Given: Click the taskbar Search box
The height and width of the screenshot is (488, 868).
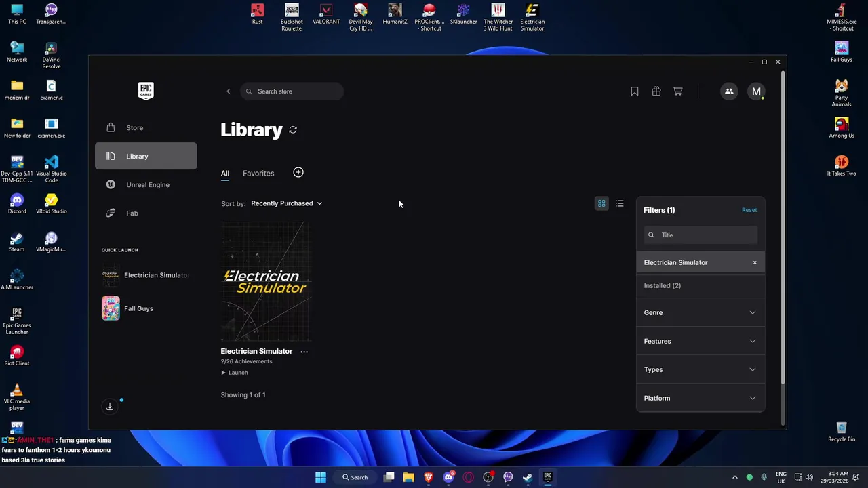Looking at the screenshot, I should 355,477.
